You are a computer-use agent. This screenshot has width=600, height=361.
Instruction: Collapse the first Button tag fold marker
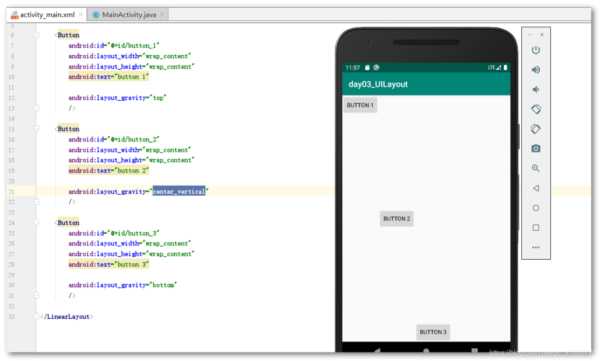click(x=36, y=35)
